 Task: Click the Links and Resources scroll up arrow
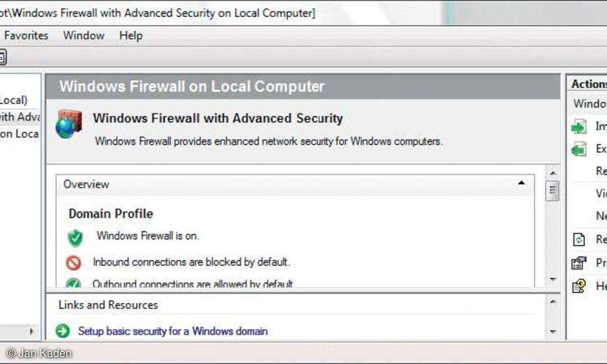(x=553, y=302)
